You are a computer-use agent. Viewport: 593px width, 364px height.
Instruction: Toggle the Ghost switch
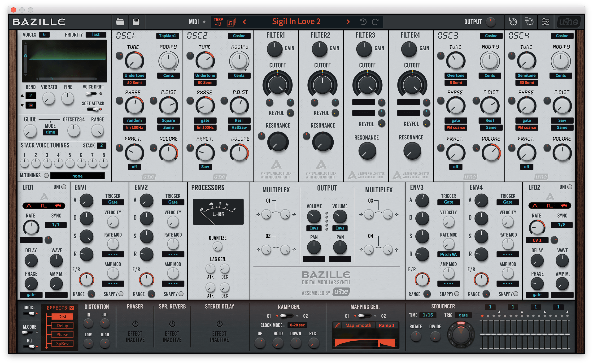coord(29,313)
